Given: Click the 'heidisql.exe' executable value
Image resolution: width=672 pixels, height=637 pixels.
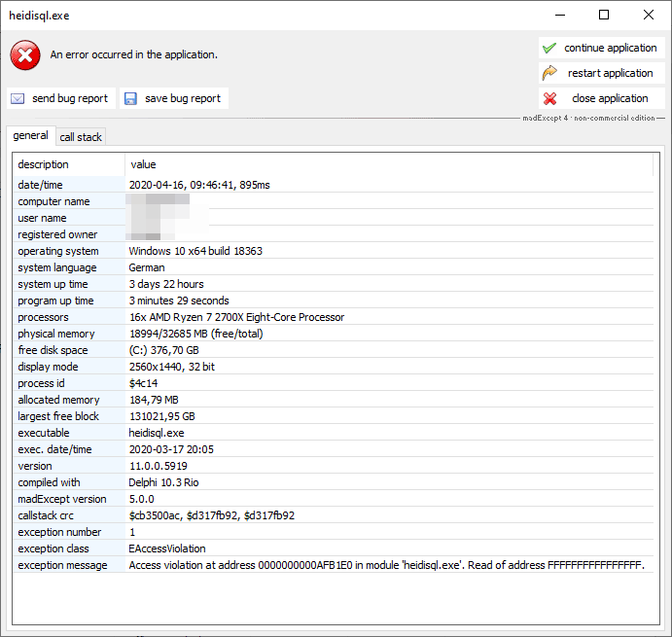Looking at the screenshot, I should 157,433.
